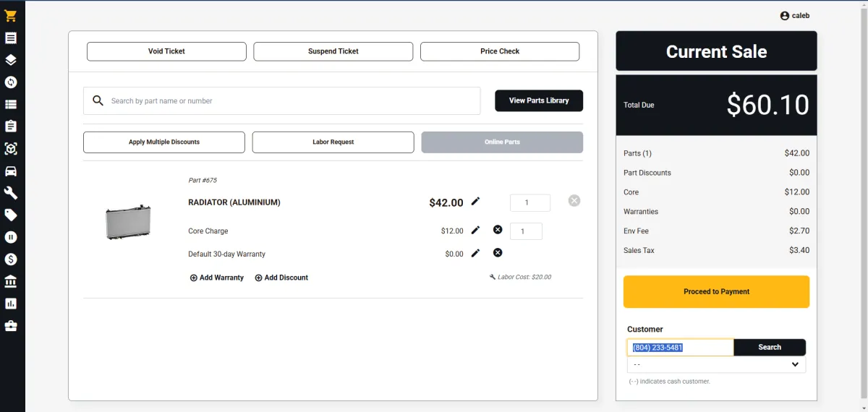Remove the Core Charge line
This screenshot has height=412, width=868.
point(498,230)
